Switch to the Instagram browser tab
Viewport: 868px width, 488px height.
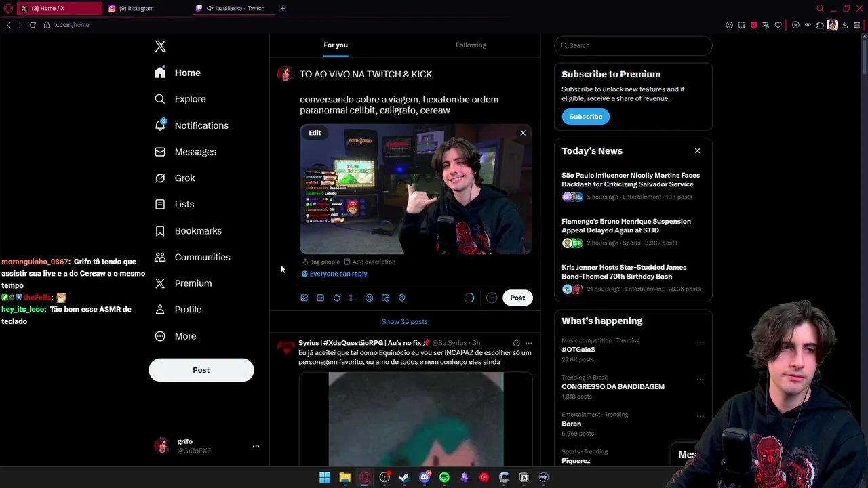point(148,8)
